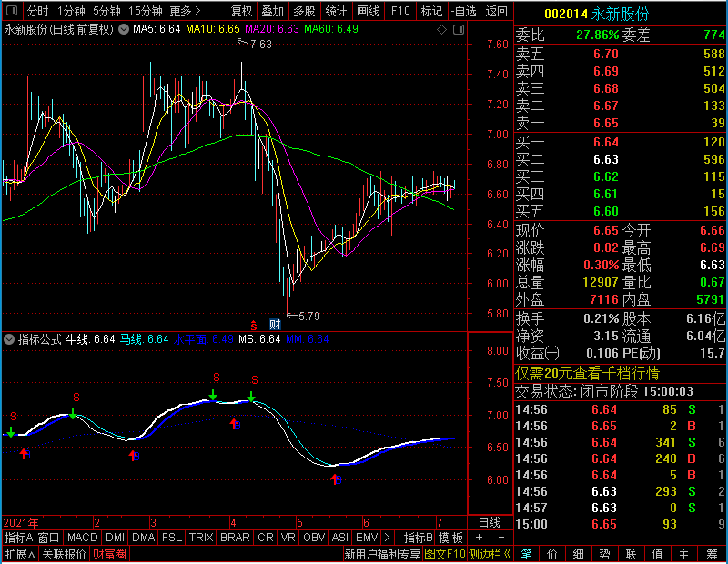Switch to the CR indicator
The height and width of the screenshot is (564, 728).
(x=265, y=538)
